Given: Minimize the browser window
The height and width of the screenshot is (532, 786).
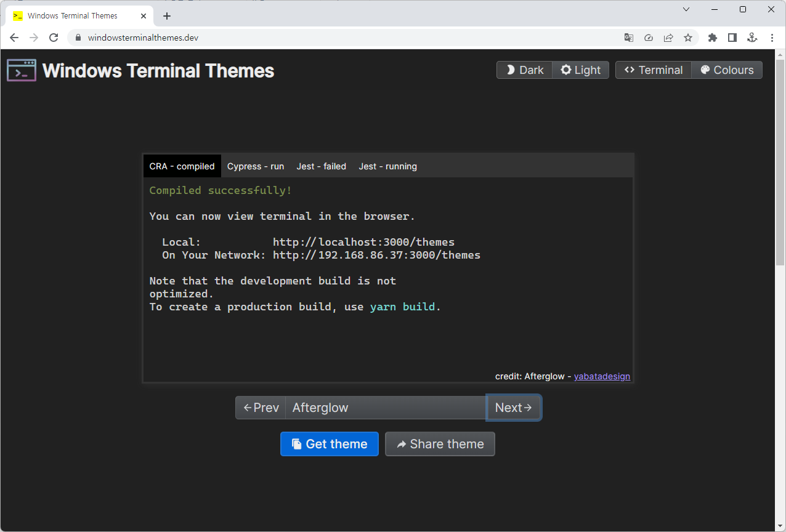Looking at the screenshot, I should (x=715, y=9).
